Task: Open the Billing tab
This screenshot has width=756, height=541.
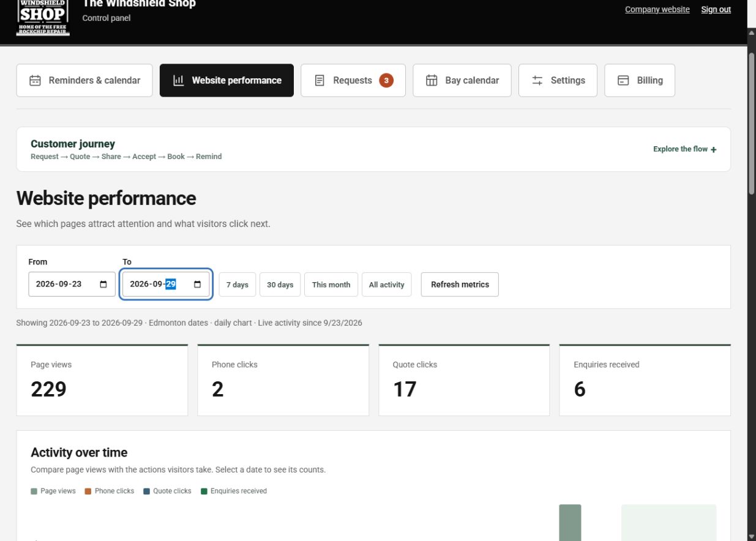Action: pyautogui.click(x=640, y=80)
